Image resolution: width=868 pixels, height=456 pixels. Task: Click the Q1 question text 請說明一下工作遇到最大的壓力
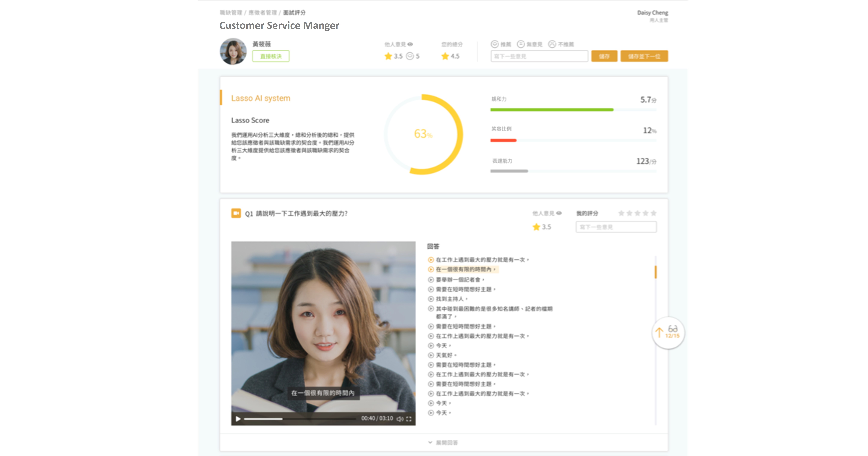302,213
